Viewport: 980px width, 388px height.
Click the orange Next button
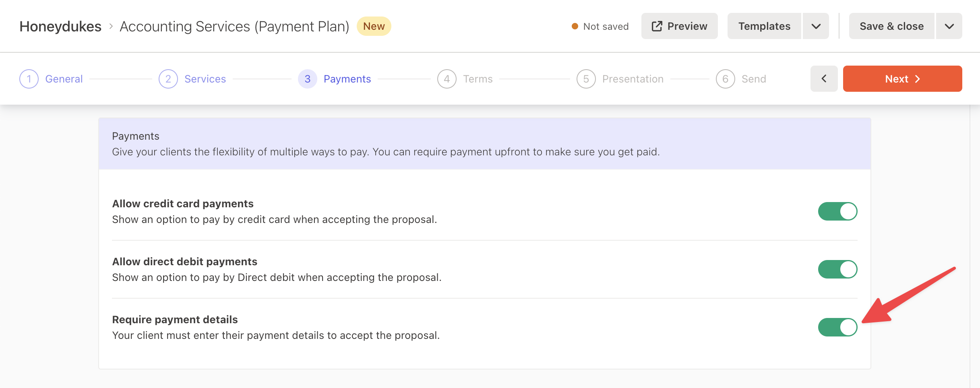[x=902, y=79]
